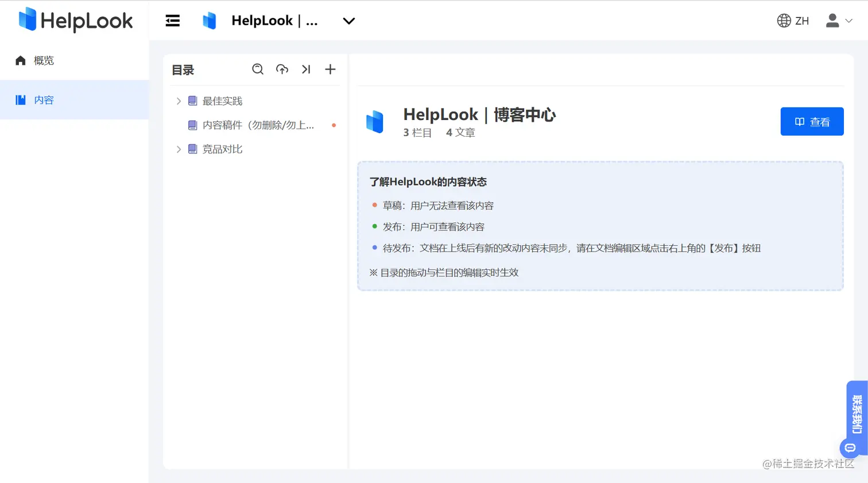
Task: Click the site icon beside HelpLook title
Action: click(210, 21)
